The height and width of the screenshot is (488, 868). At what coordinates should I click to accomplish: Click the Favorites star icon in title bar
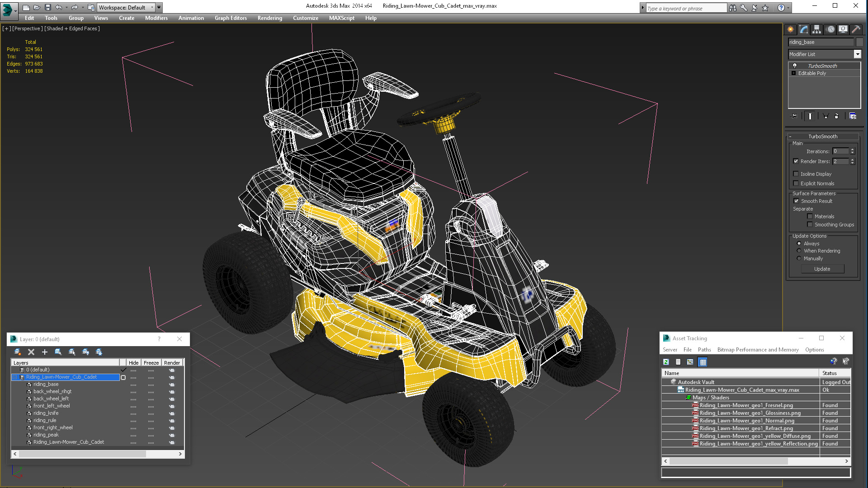point(765,8)
